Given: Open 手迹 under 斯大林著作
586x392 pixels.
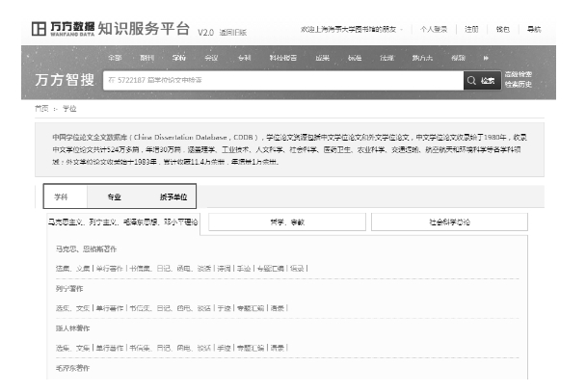Looking at the screenshot, I should (224, 349).
